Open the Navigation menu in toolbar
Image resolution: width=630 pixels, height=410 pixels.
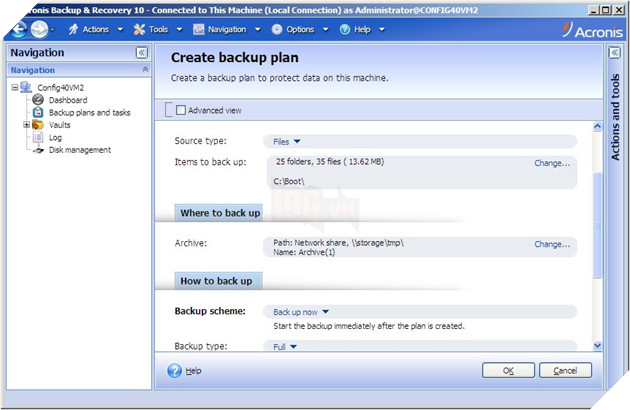click(x=227, y=29)
